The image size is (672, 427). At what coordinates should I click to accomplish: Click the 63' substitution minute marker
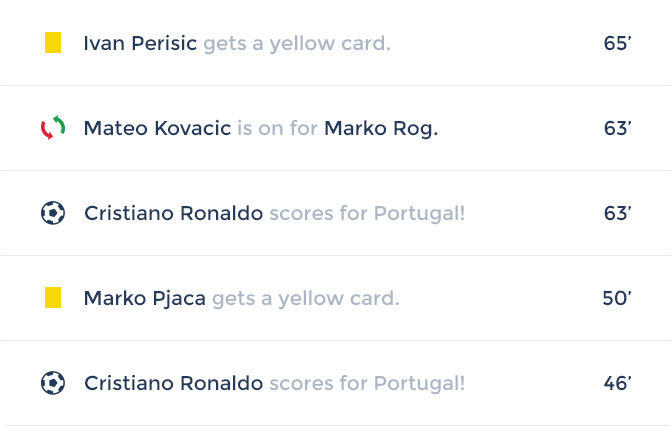tap(617, 128)
